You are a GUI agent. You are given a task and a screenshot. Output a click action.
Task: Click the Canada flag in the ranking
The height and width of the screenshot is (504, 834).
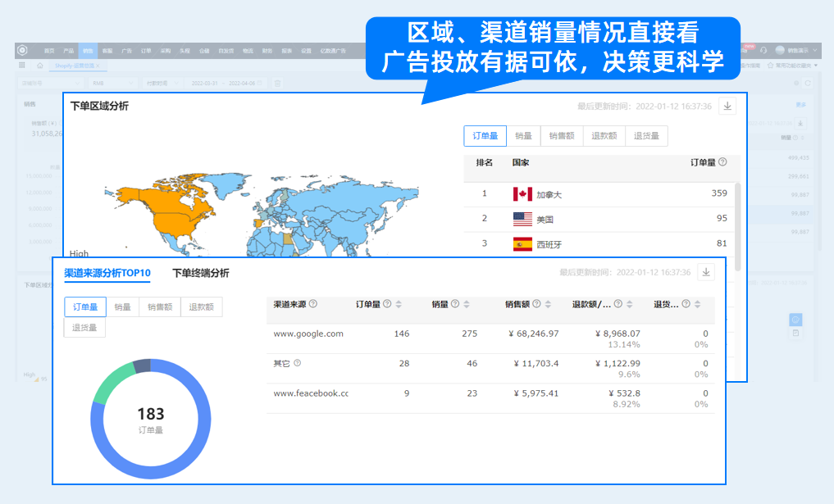coord(522,194)
